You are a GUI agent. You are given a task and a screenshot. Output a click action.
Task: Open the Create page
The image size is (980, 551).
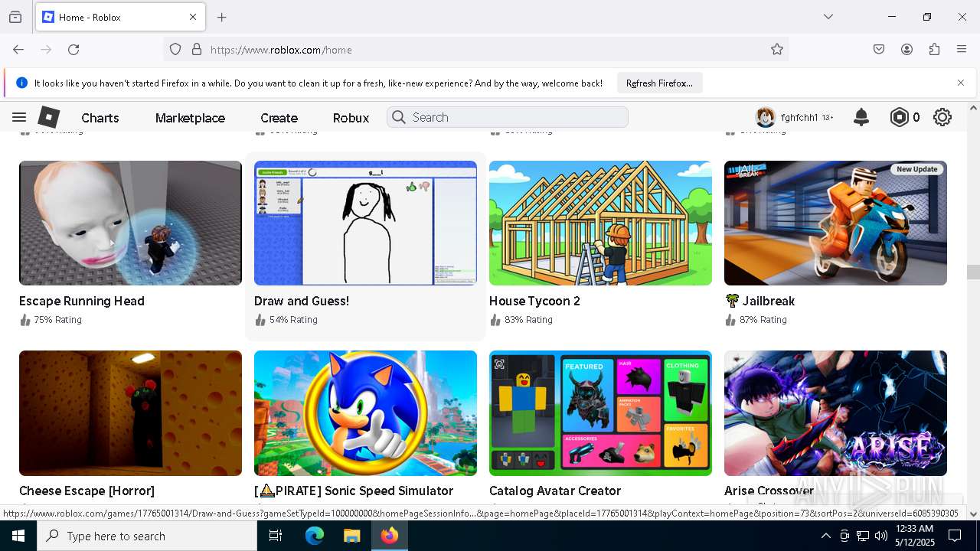click(x=279, y=118)
